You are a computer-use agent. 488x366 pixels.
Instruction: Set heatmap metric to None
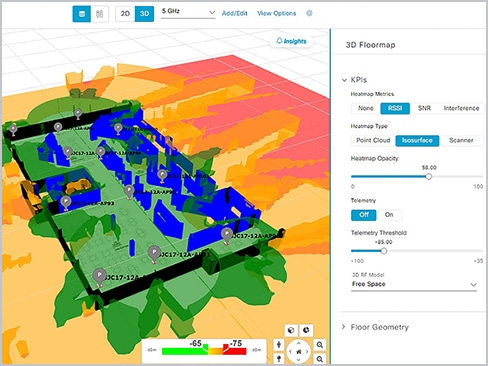(x=366, y=108)
